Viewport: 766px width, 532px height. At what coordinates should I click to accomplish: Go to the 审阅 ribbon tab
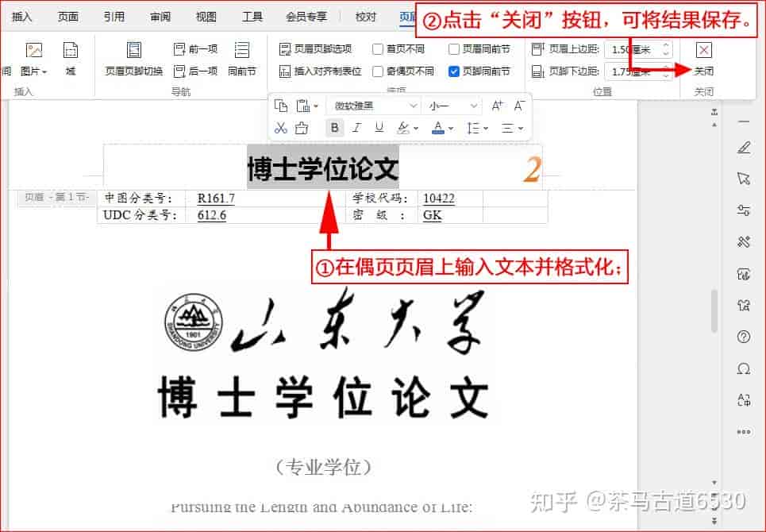click(160, 17)
